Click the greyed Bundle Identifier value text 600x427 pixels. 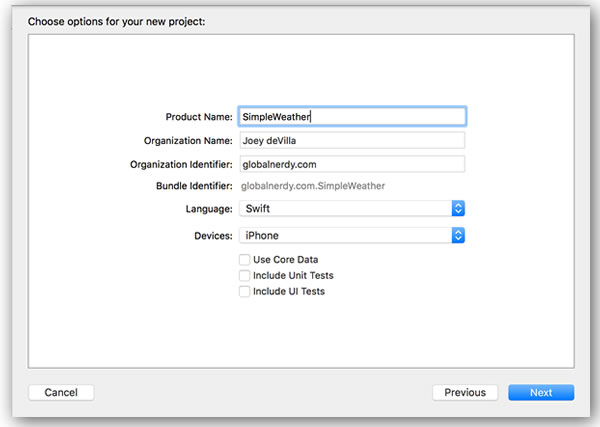(x=313, y=186)
